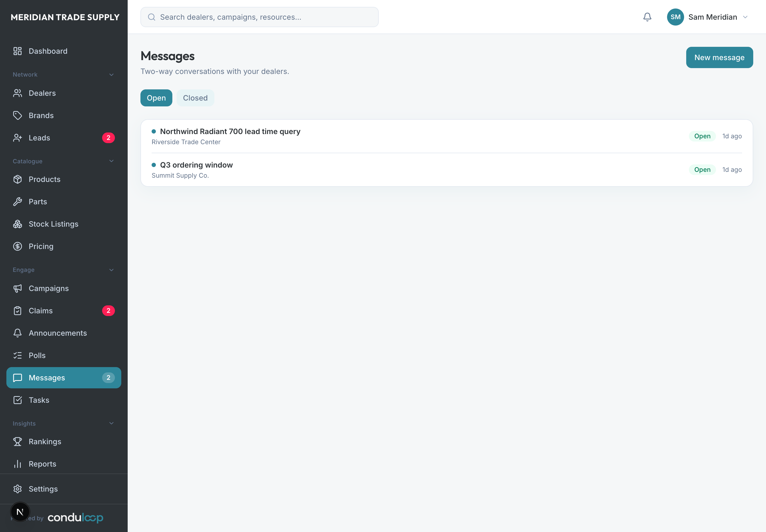Click the Messages count badge
The height and width of the screenshot is (532, 766).
pos(108,378)
